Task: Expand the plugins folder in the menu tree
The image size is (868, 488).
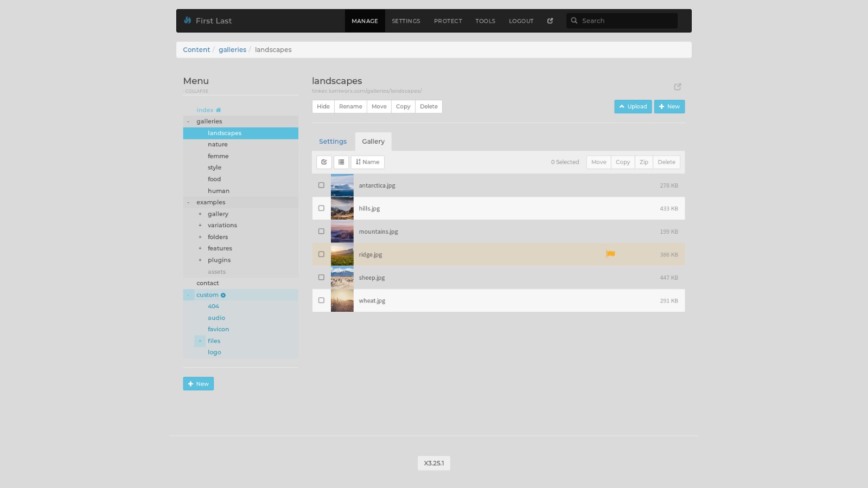Action: coord(200,260)
